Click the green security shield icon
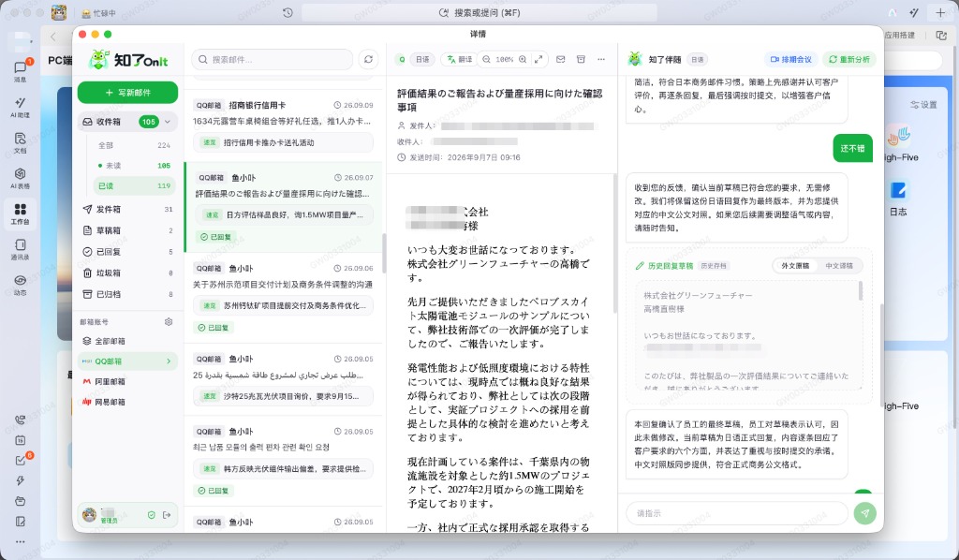The height and width of the screenshot is (560, 959). point(151,515)
